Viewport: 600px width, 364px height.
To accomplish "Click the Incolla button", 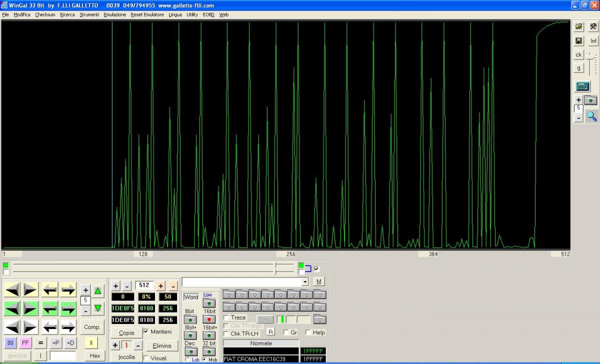I will tap(126, 357).
